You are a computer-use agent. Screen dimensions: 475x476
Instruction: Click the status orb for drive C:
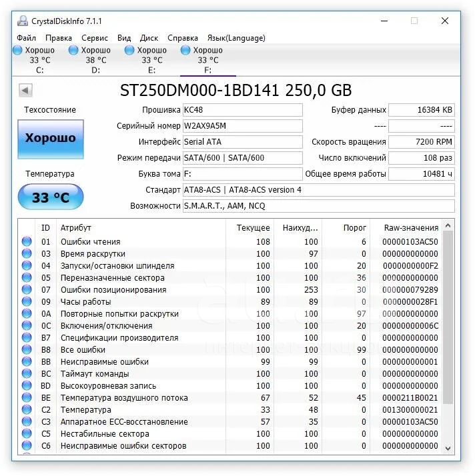tap(17, 50)
